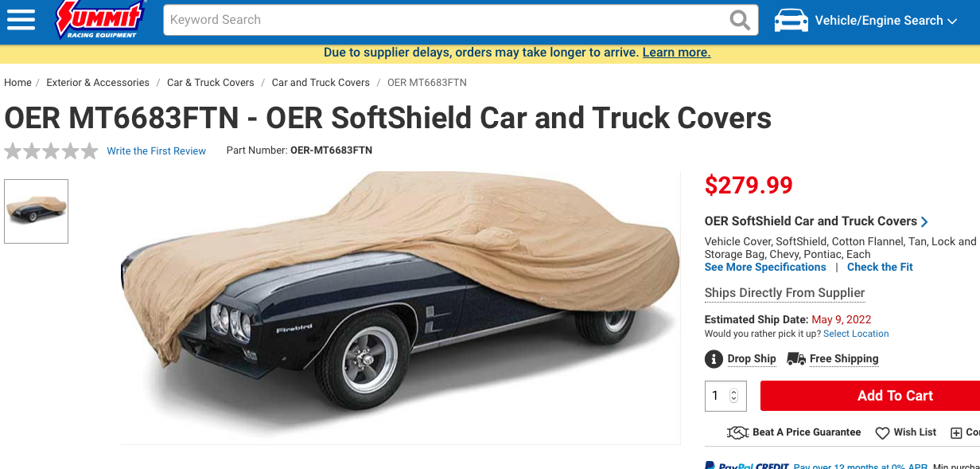Open the Write the First Review link
Image resolution: width=980 pixels, height=469 pixels.
point(157,151)
